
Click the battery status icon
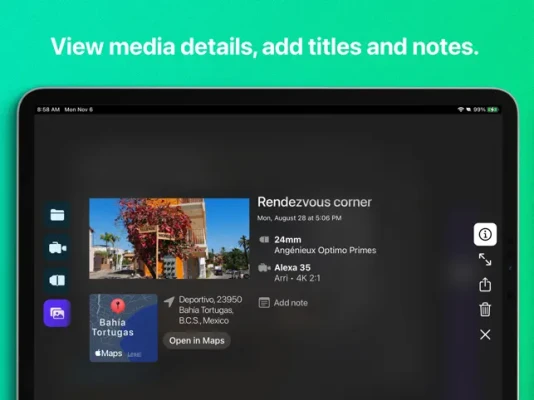(x=492, y=110)
